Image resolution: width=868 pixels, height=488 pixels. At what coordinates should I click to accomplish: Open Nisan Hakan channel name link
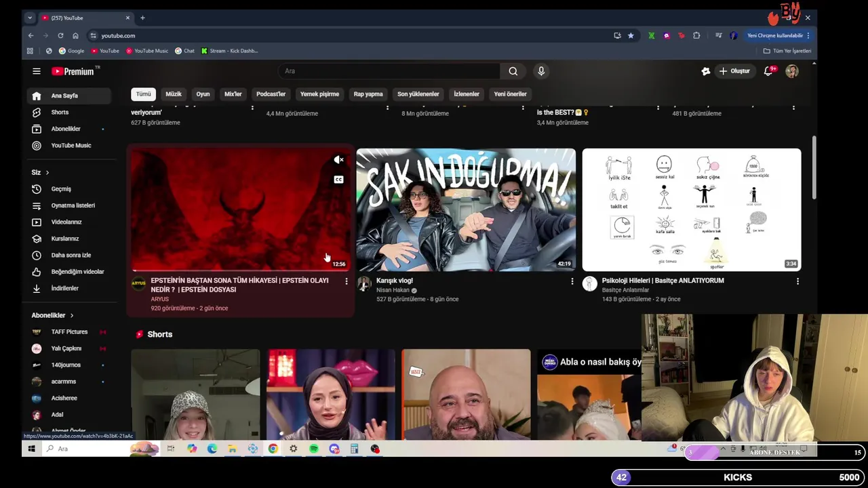coord(393,290)
